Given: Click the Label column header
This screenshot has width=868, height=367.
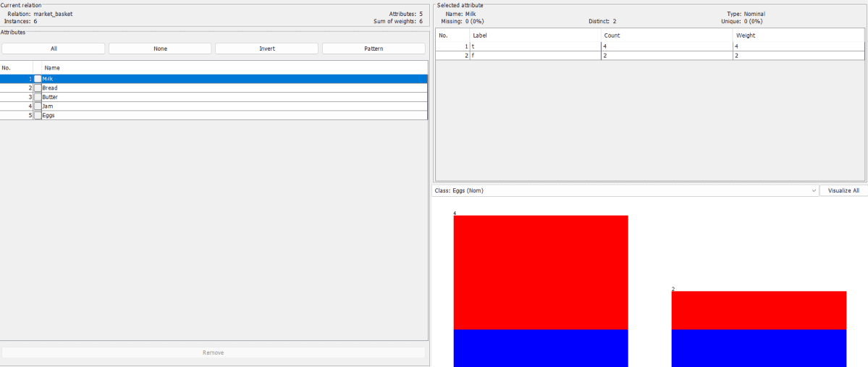Looking at the screenshot, I should (x=535, y=35).
